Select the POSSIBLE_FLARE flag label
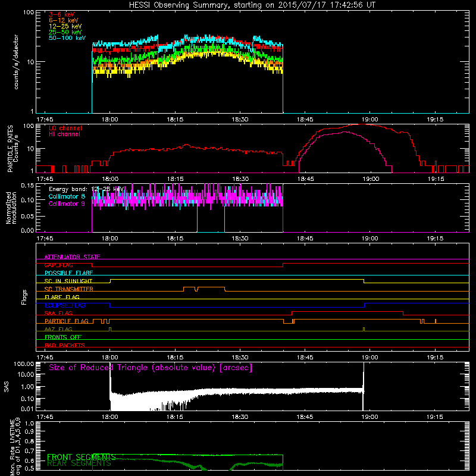 tap(68, 273)
